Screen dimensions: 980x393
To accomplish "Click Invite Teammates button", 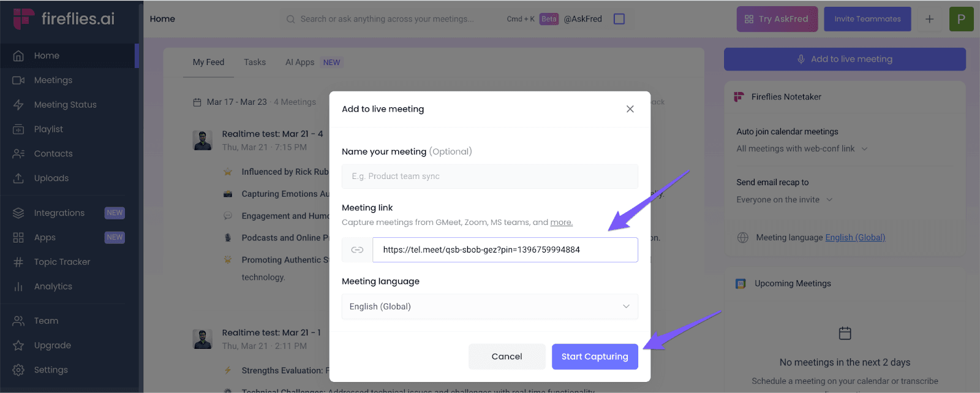I will point(867,19).
